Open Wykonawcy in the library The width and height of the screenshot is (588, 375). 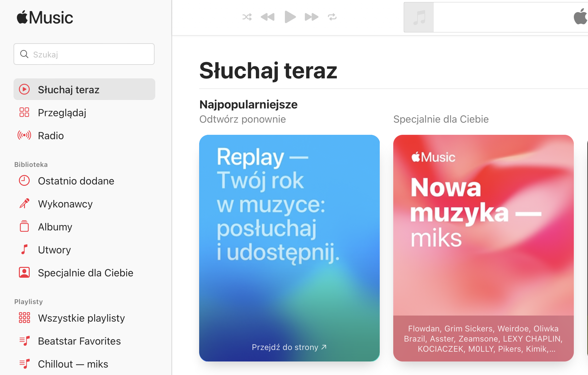coord(84,204)
